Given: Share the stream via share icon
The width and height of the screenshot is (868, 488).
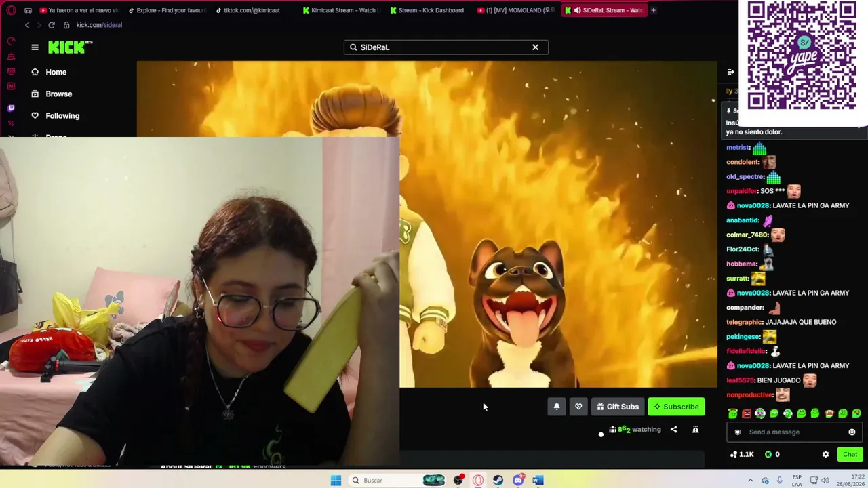Looking at the screenshot, I should pyautogui.click(x=673, y=429).
